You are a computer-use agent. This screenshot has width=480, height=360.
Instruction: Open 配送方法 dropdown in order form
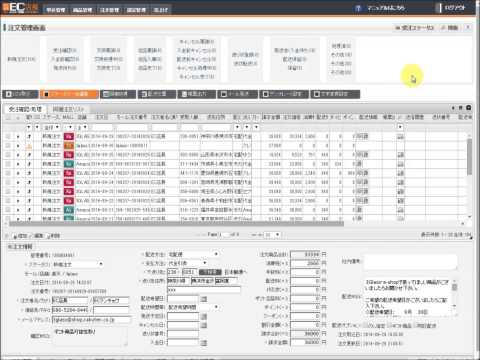click(193, 254)
